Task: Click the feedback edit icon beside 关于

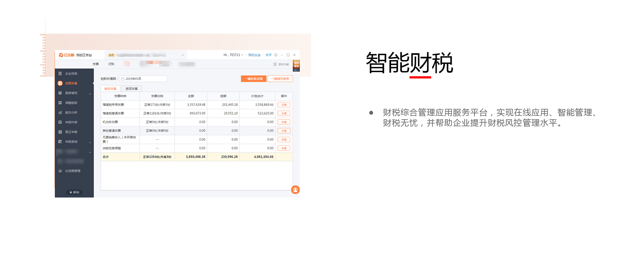Action: (276, 55)
